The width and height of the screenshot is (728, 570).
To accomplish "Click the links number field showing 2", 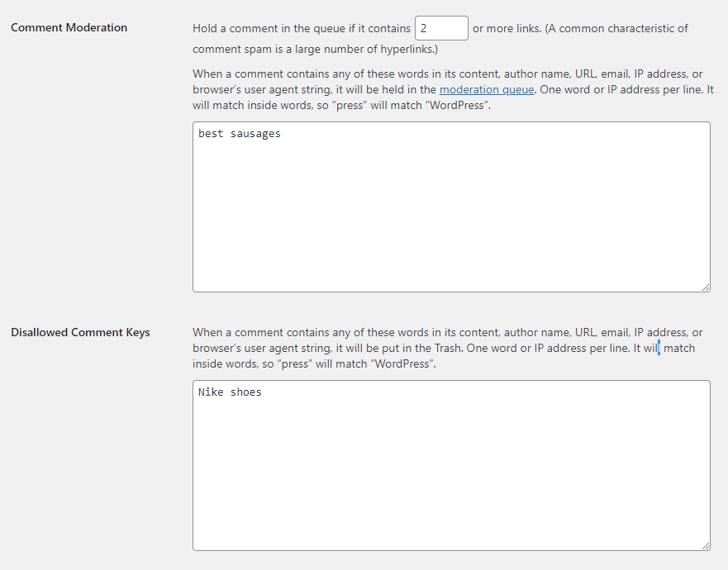I will 441,28.
